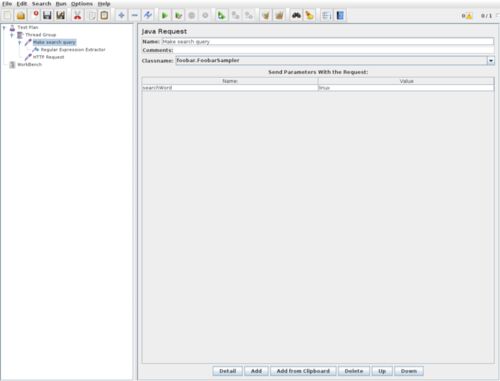Open the Run menu
This screenshot has height=381, width=500.
(61, 4)
